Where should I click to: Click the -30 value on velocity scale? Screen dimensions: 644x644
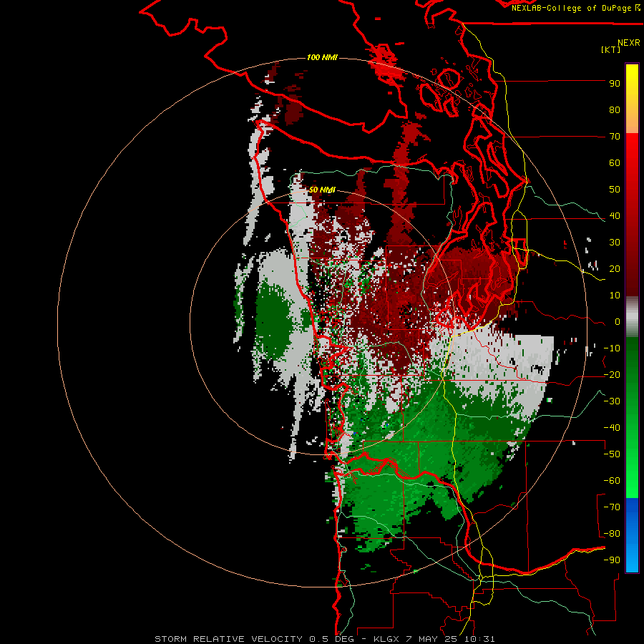point(612,401)
